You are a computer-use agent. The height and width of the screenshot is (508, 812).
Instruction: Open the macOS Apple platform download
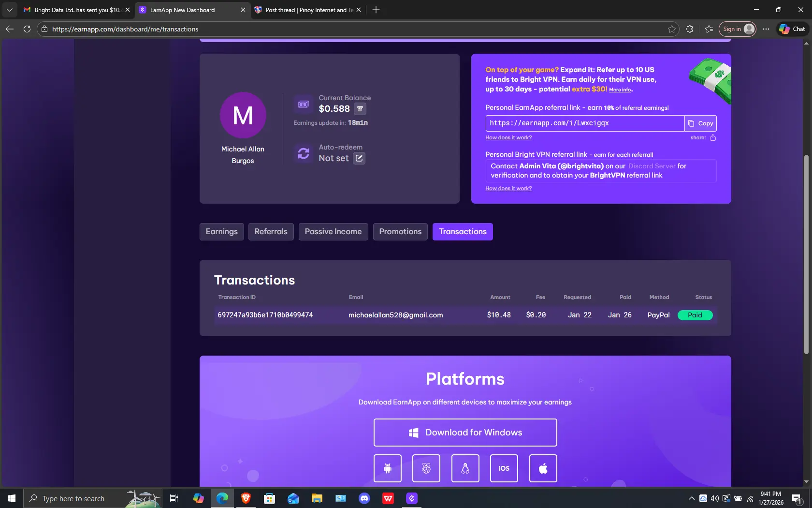(543, 468)
